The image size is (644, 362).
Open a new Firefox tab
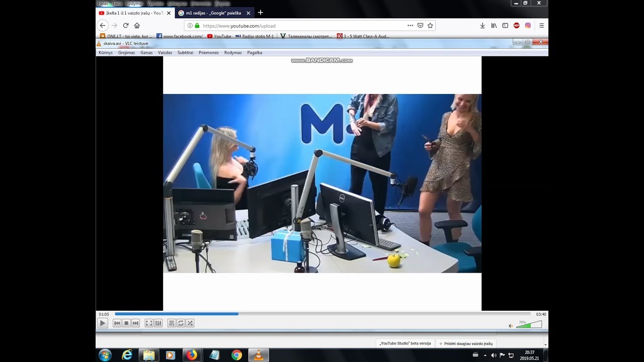[260, 13]
